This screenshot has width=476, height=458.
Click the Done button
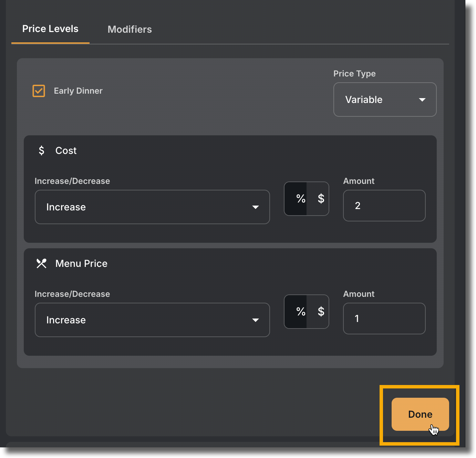coord(420,414)
